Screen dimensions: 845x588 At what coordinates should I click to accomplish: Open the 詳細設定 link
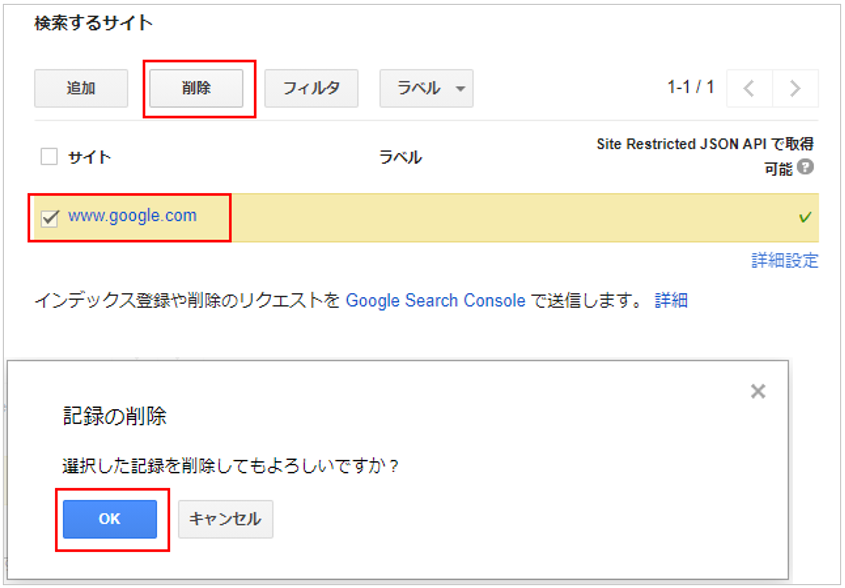pos(785,261)
